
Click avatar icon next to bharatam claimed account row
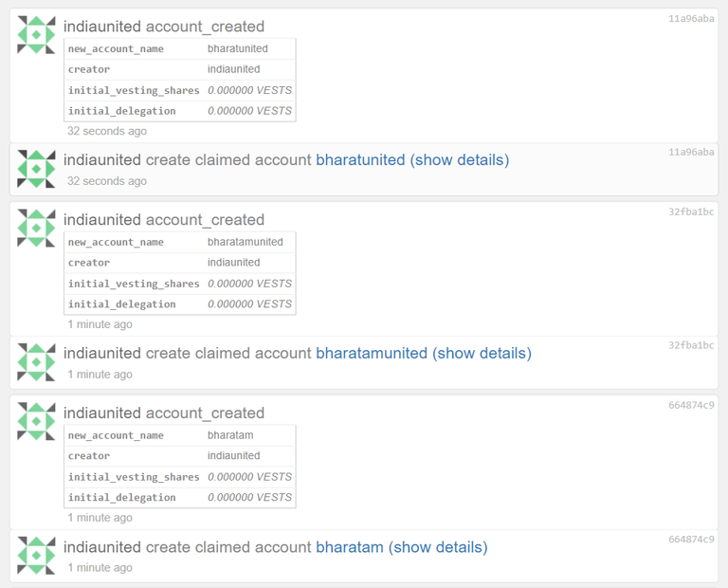tap(36, 556)
